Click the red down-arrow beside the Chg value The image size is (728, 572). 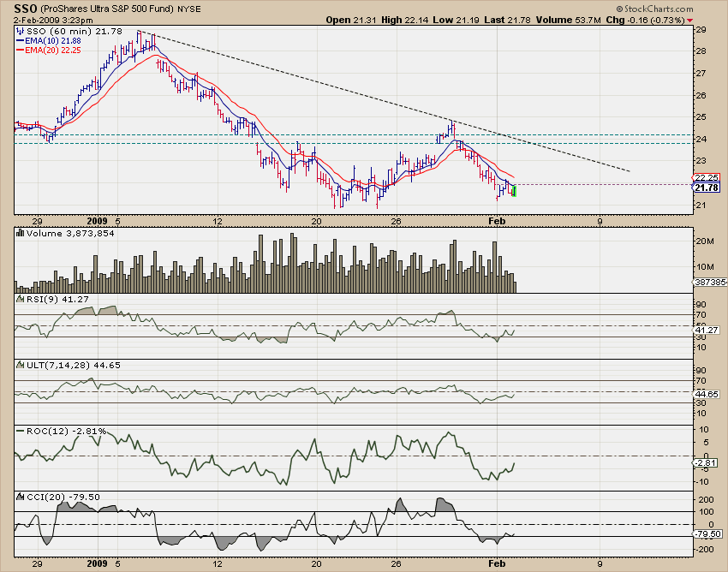690,21
